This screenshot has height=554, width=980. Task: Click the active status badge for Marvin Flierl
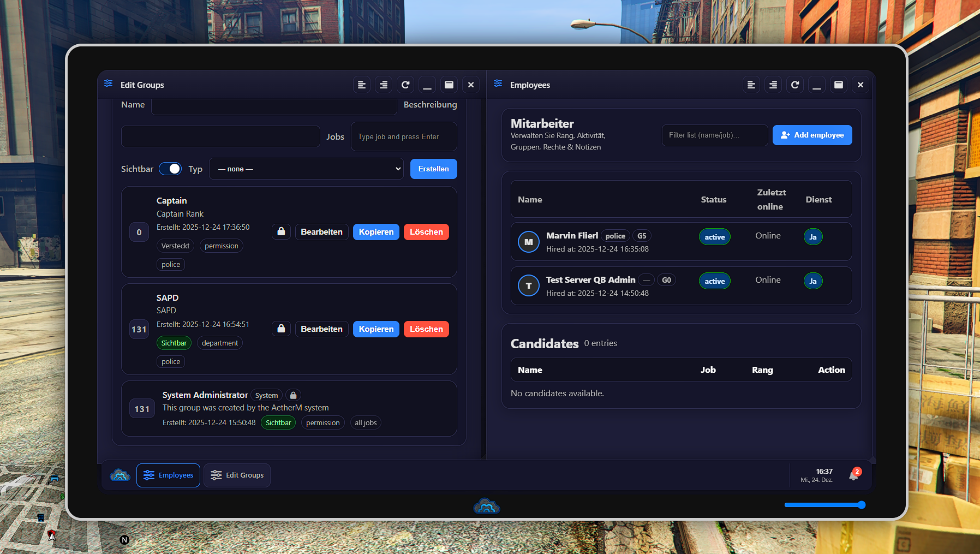tap(714, 237)
